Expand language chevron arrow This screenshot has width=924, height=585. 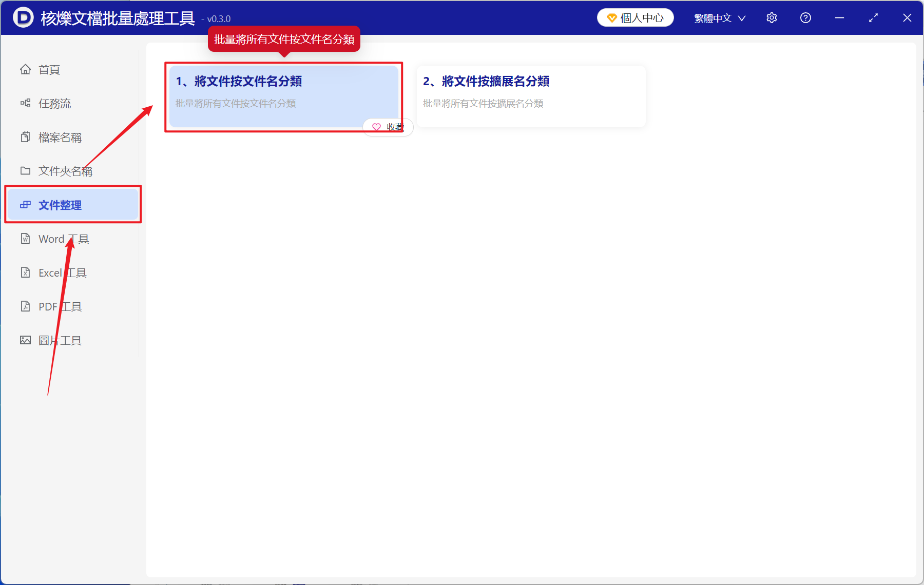[742, 18]
